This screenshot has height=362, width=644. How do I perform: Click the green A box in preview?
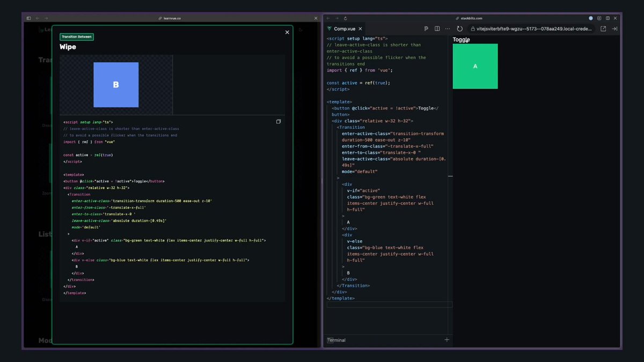[x=475, y=66]
